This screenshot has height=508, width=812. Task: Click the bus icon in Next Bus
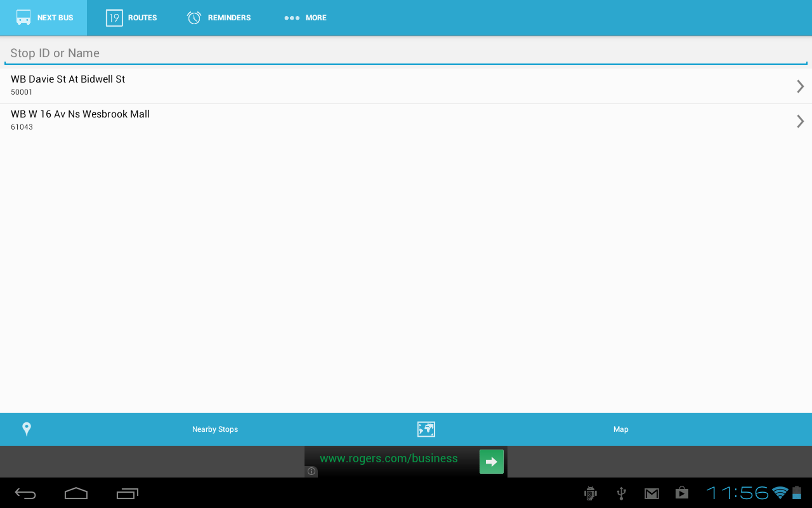pyautogui.click(x=23, y=18)
